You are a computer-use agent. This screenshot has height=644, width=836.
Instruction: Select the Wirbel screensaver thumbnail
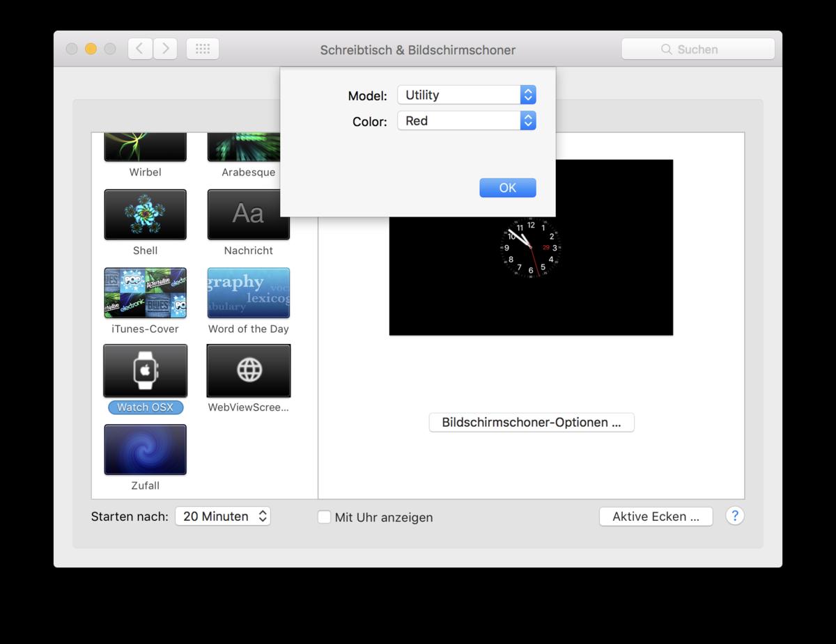pyautogui.click(x=145, y=147)
